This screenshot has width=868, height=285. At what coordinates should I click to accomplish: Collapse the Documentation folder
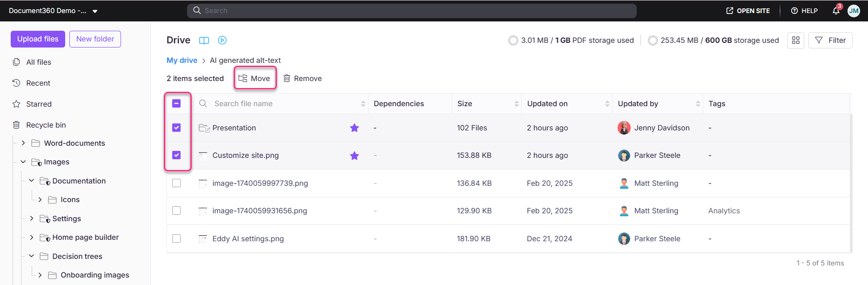click(x=32, y=180)
